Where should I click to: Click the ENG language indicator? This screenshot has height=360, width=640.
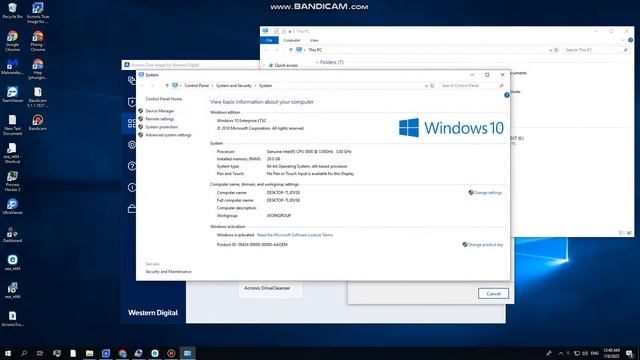(595, 353)
